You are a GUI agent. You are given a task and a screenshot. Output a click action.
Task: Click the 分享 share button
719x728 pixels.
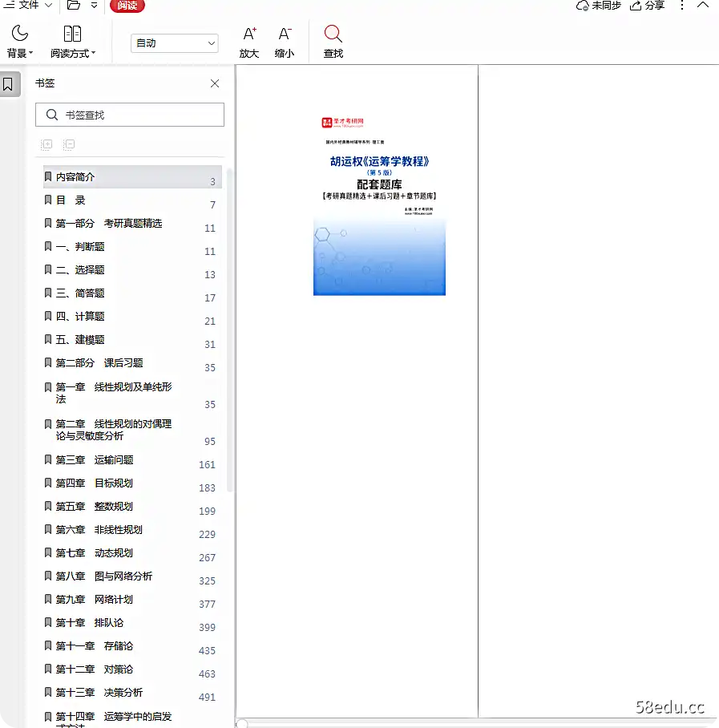coord(648,6)
